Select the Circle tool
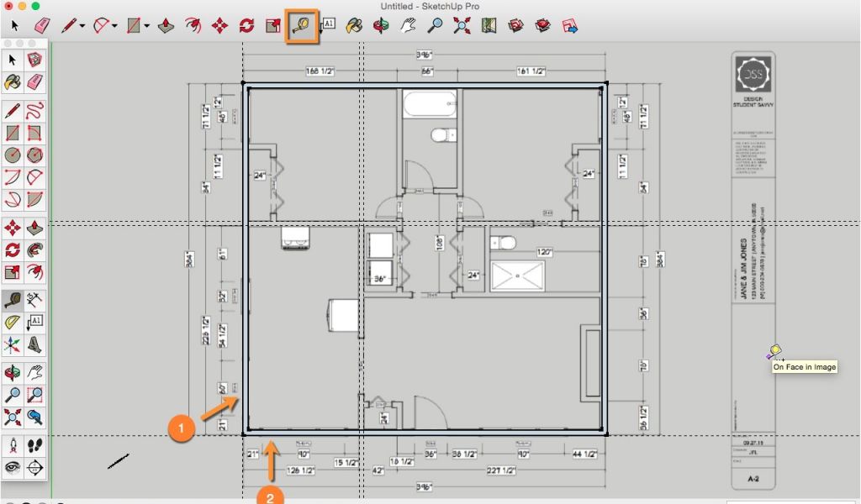Screen dimensions: 861x504 point(13,155)
